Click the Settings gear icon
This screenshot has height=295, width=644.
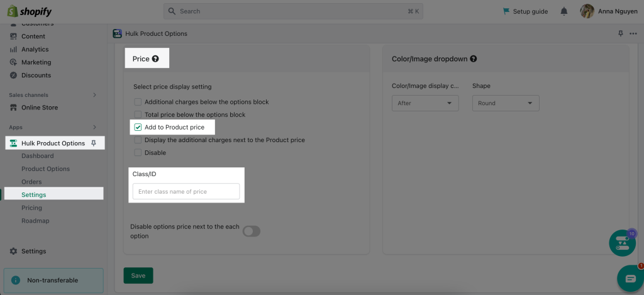tap(13, 251)
